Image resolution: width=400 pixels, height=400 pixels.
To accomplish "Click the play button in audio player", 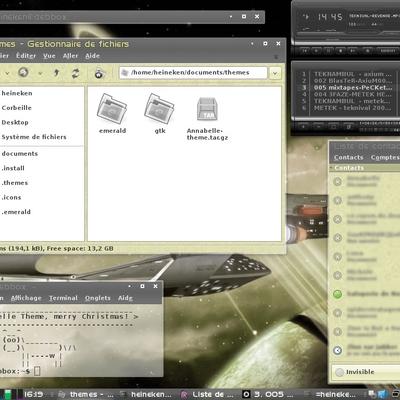I will click(316, 51).
